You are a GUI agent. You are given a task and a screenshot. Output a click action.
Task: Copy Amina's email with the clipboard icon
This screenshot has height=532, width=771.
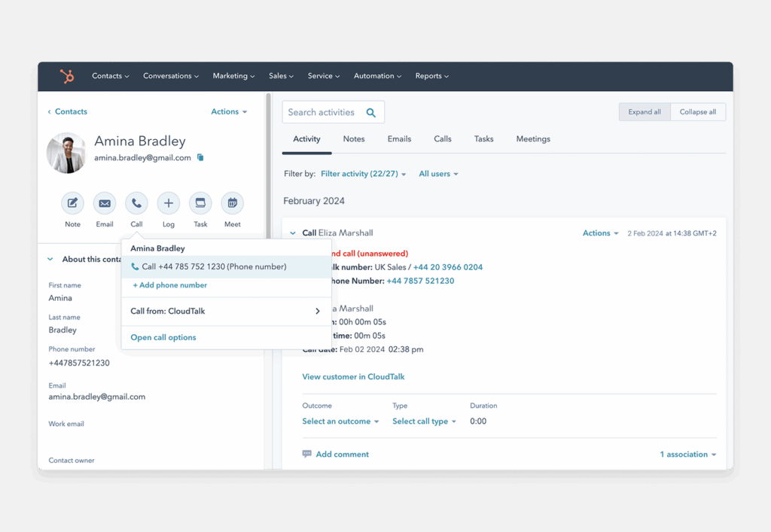pyautogui.click(x=200, y=157)
